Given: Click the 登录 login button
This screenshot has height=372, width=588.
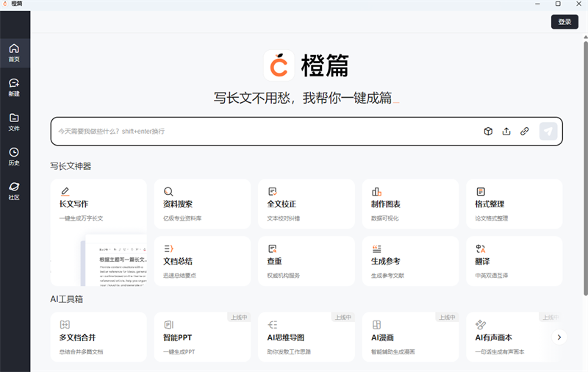Looking at the screenshot, I should point(564,22).
